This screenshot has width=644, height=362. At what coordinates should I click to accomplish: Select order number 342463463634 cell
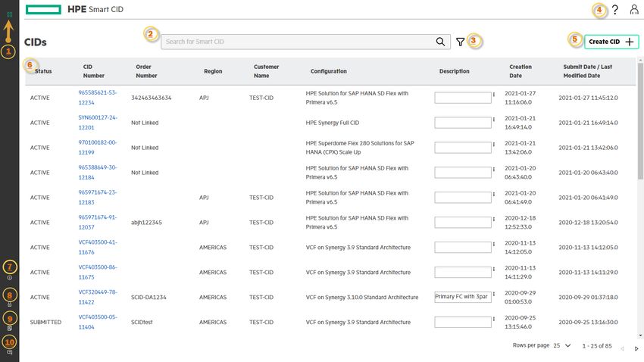pos(151,98)
